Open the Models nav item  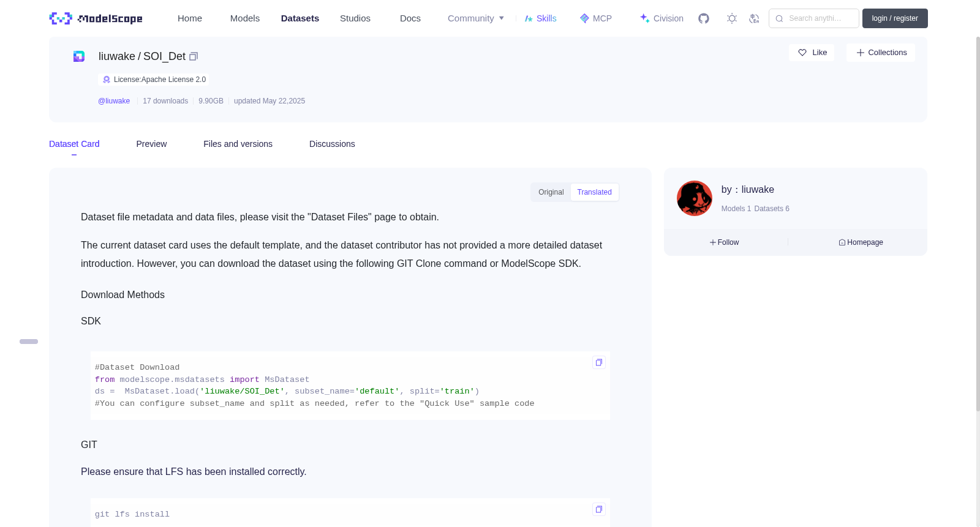tap(245, 18)
